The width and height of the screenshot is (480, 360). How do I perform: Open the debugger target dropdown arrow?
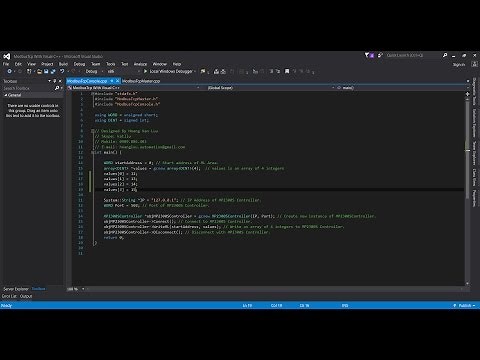tap(195, 71)
